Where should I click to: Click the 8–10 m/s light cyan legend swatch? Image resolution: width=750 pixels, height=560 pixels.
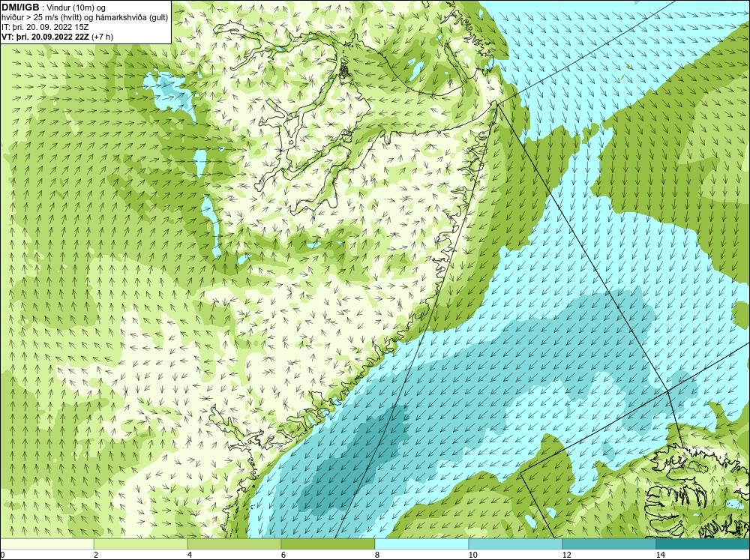coord(421,544)
